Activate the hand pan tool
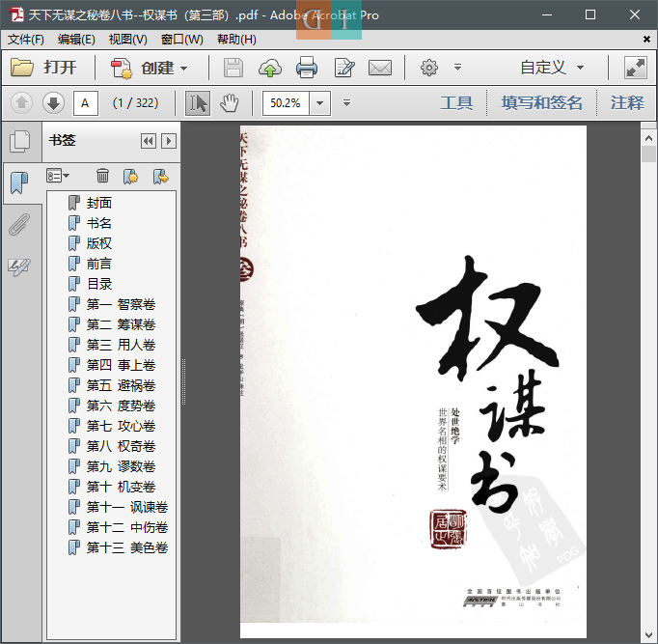Screen dimensions: 658x644 pyautogui.click(x=230, y=103)
